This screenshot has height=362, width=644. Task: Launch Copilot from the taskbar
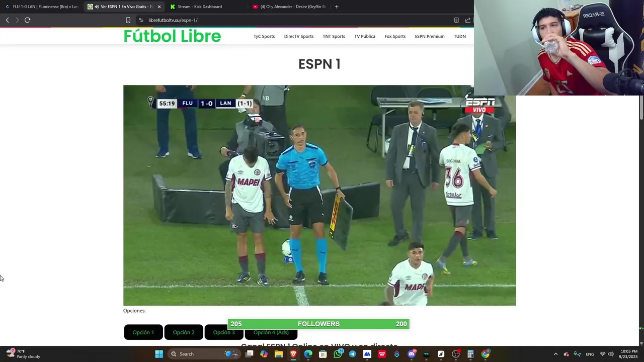[x=264, y=354]
